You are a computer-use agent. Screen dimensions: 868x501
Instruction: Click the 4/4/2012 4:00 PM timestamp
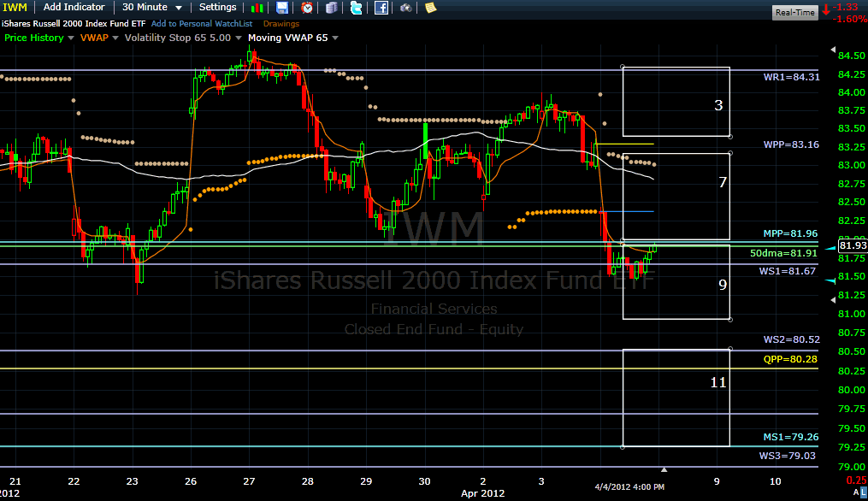pos(629,487)
